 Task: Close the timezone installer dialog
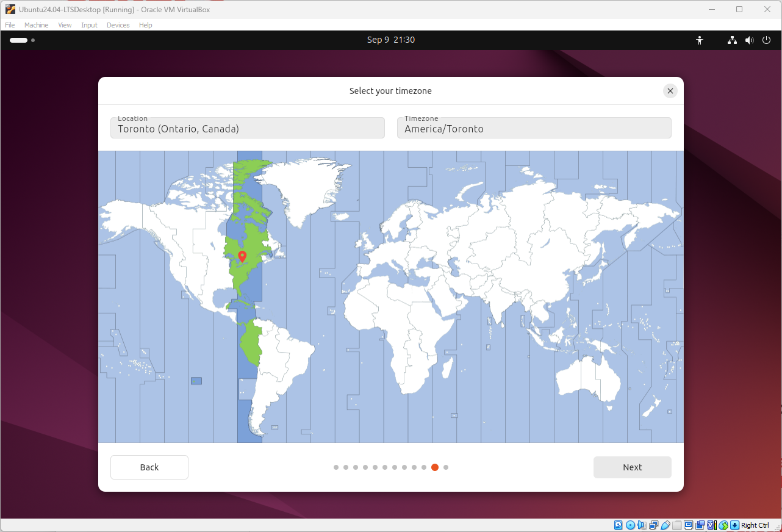[x=670, y=91]
